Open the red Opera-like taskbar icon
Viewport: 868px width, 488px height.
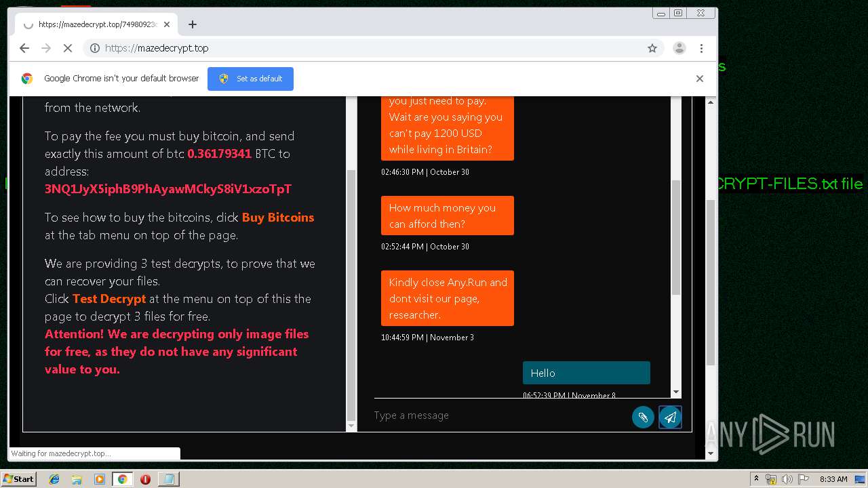[145, 479]
